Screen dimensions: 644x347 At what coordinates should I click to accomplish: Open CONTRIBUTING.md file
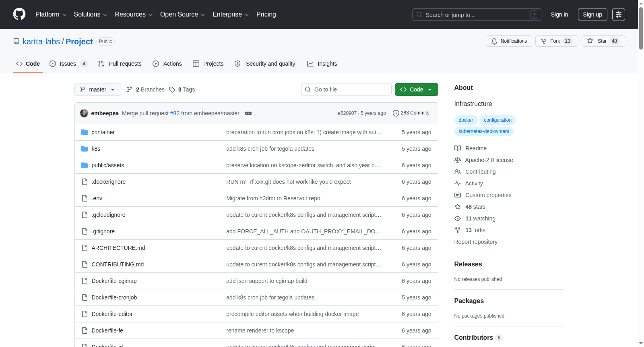(118, 264)
